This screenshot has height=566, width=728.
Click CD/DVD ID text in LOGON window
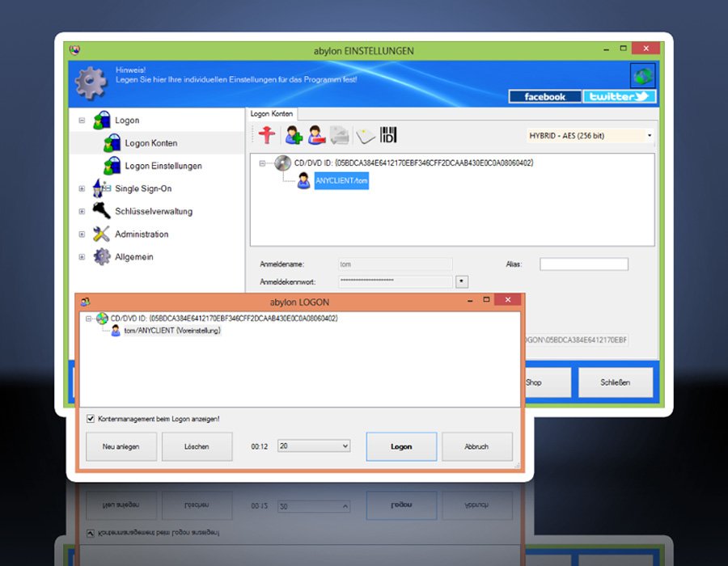tap(224, 319)
